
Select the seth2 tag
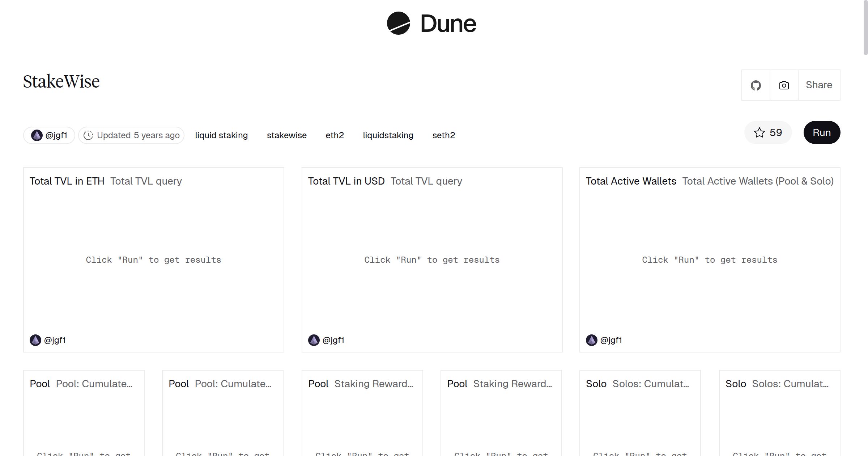click(443, 135)
